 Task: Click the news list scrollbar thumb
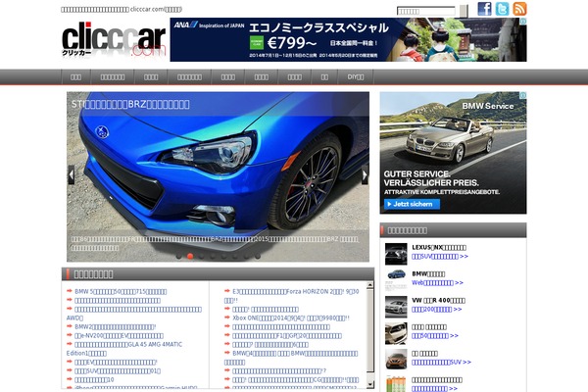370,330
